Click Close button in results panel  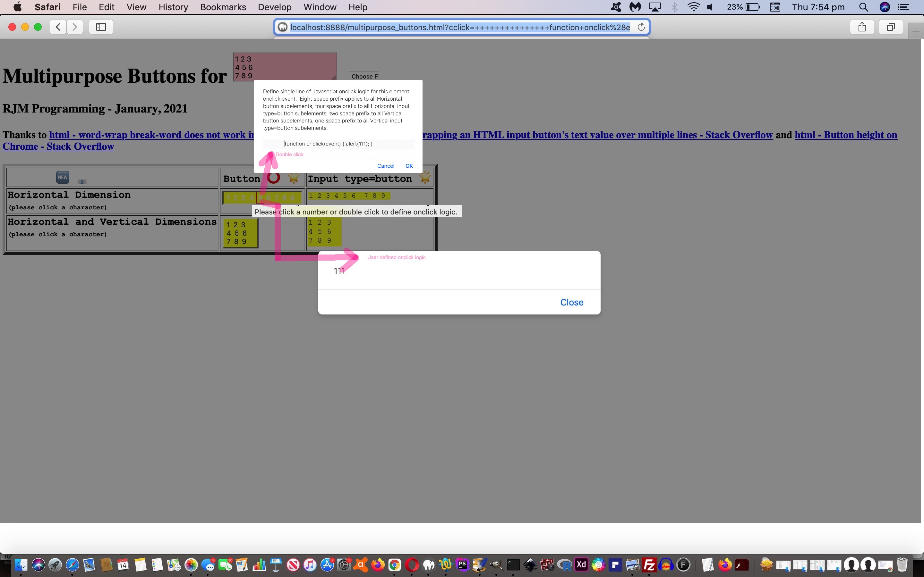(571, 303)
